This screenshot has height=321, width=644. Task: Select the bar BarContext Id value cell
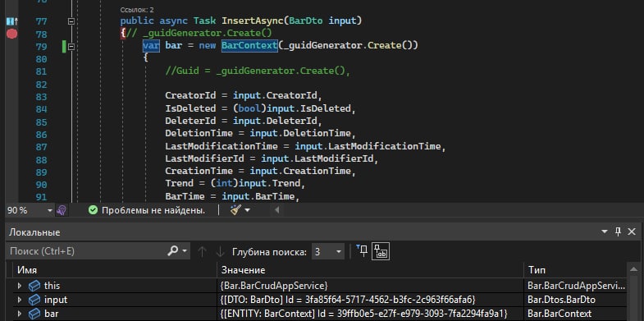tap(370, 314)
